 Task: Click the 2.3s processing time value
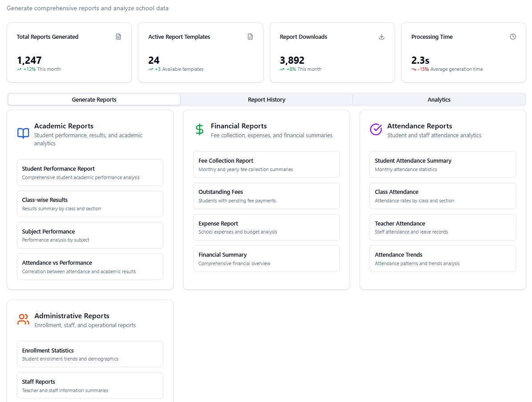click(420, 60)
